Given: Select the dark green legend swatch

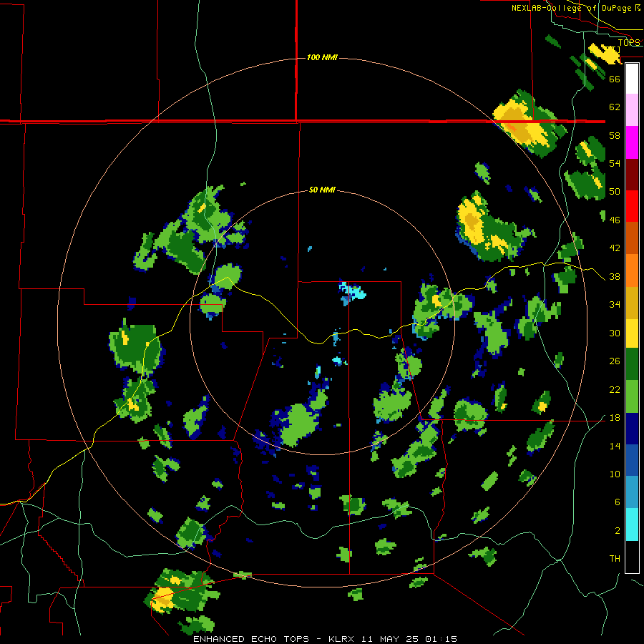Looking at the screenshot, I should click(632, 364).
